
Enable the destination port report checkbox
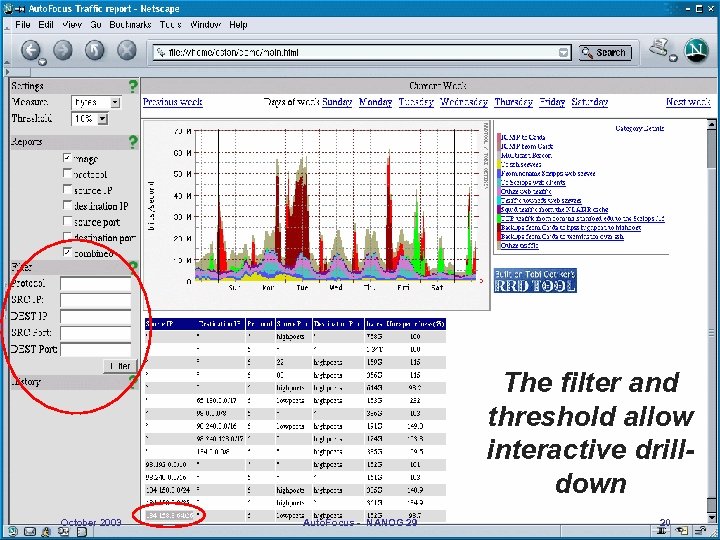pos(68,236)
